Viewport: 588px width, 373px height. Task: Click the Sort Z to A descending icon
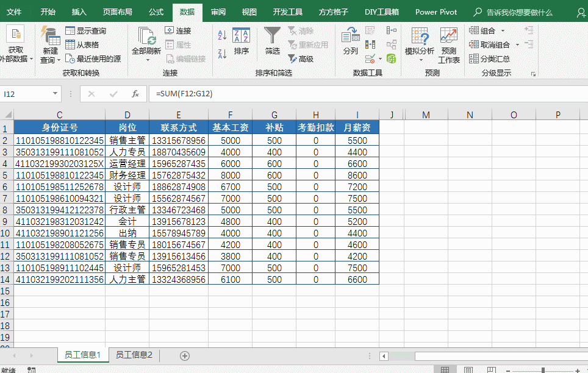click(222, 54)
